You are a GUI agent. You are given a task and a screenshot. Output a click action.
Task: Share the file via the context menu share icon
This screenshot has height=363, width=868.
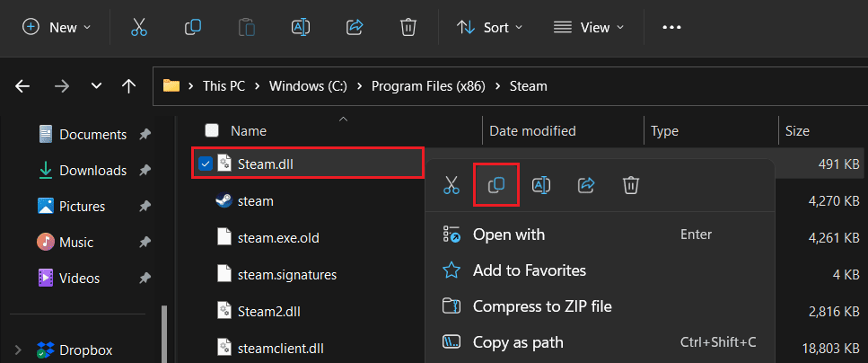click(585, 185)
